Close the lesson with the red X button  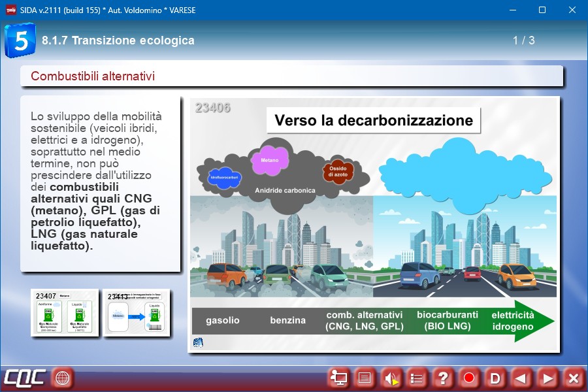click(x=573, y=378)
